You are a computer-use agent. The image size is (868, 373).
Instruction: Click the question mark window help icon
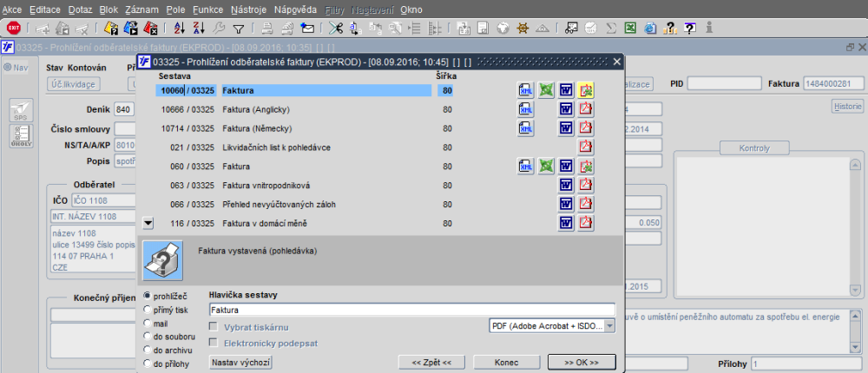(690, 28)
